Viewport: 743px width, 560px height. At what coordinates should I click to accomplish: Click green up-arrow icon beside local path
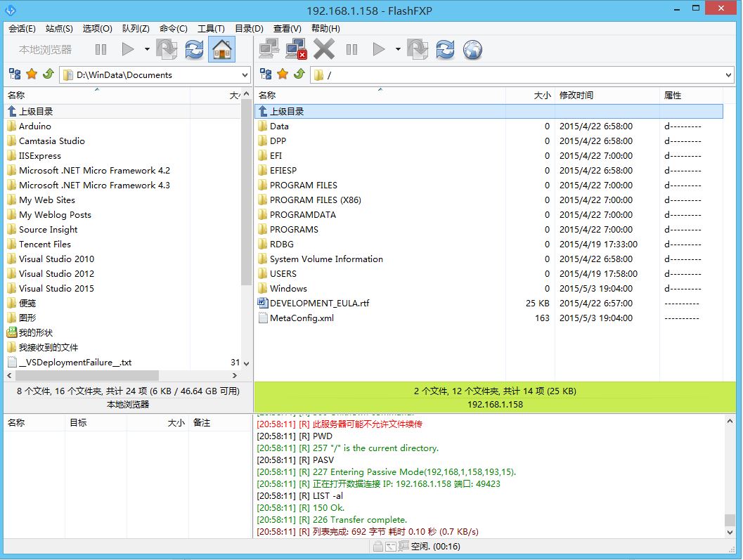tap(48, 74)
